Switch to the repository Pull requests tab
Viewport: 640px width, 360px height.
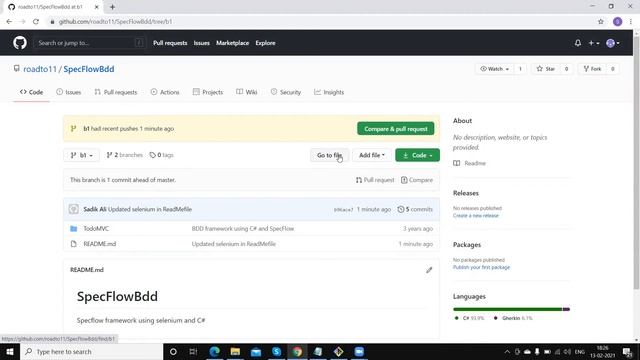116,92
